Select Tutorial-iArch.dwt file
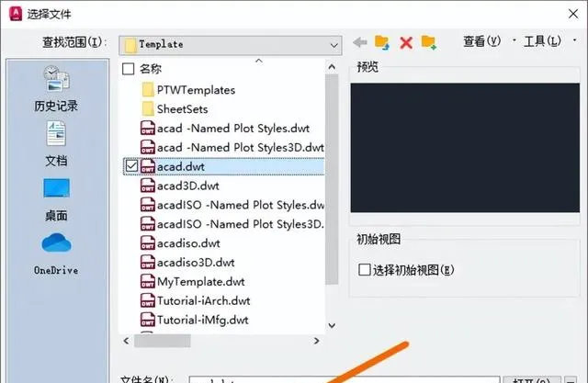Viewport: 588px width, 383px height. click(x=203, y=300)
